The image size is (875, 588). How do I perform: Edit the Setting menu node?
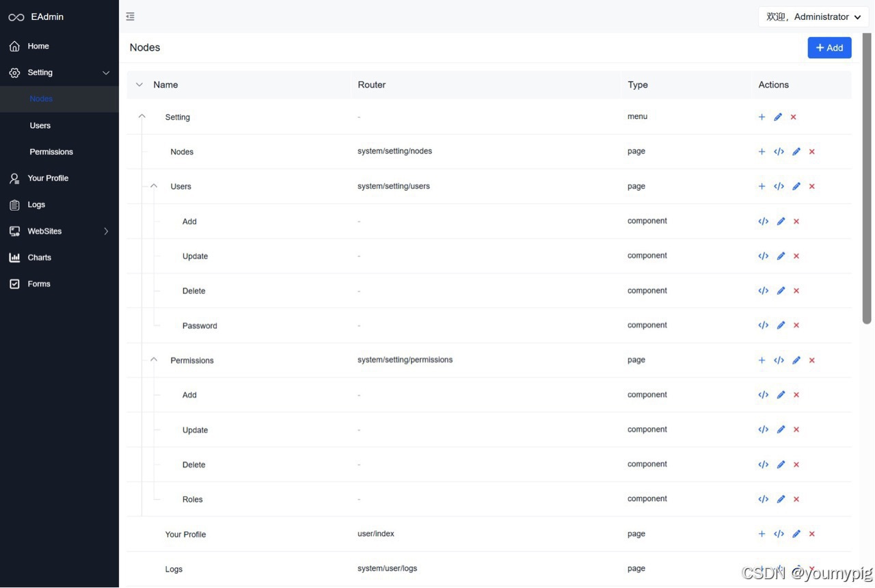(x=778, y=117)
